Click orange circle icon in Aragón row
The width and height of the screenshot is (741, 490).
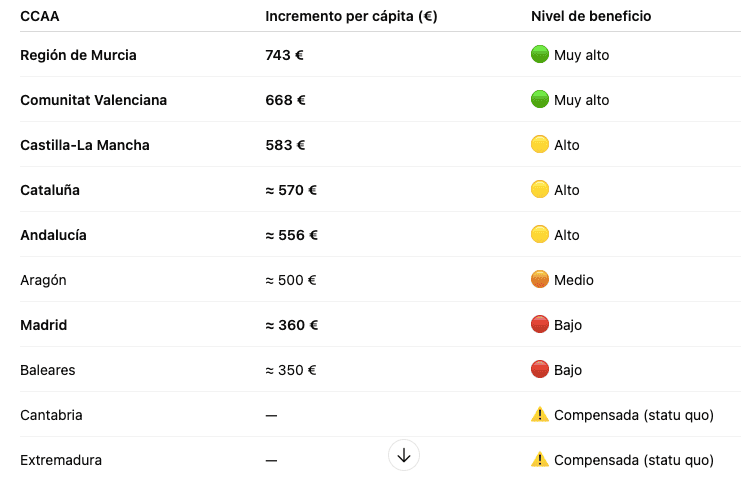pos(540,280)
